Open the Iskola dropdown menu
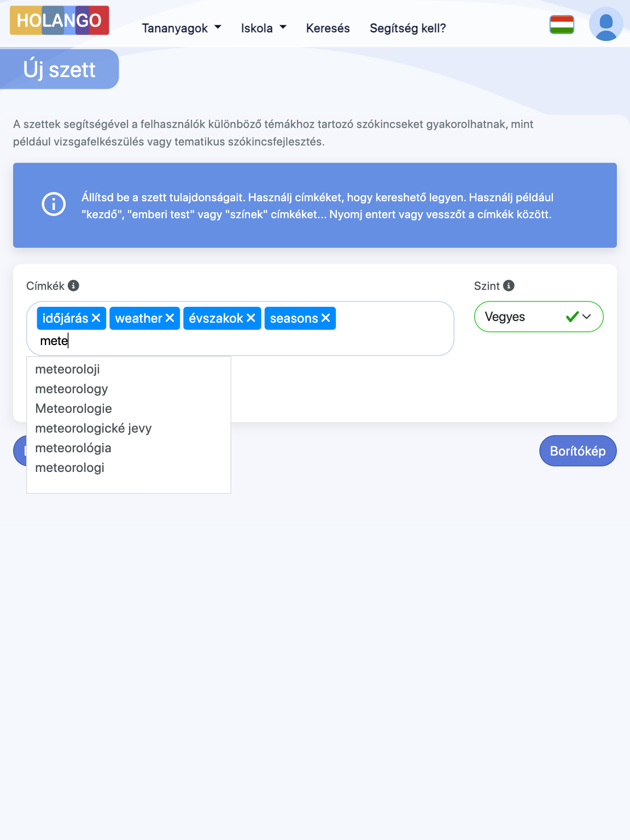The width and height of the screenshot is (630, 840). [x=264, y=28]
